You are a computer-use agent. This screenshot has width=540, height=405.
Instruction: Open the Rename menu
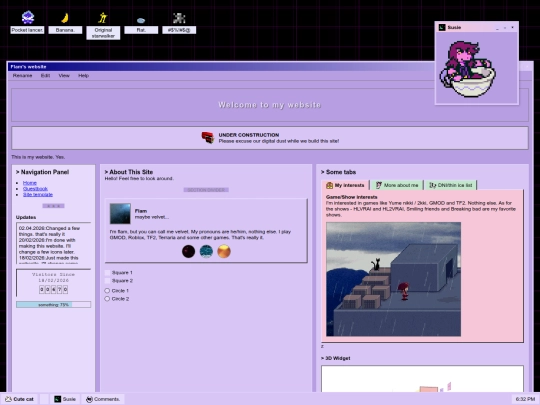[22, 75]
